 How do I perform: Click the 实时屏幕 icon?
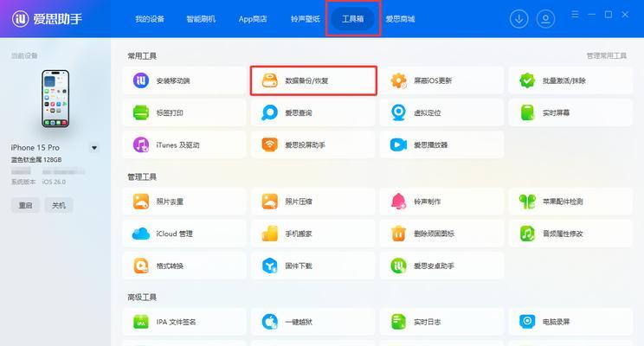tap(527, 112)
